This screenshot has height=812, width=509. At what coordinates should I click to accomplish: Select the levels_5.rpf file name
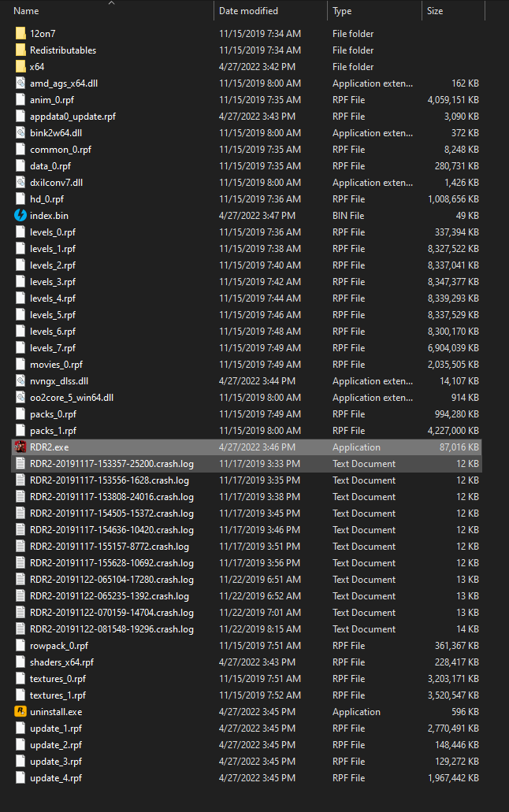coord(53,315)
